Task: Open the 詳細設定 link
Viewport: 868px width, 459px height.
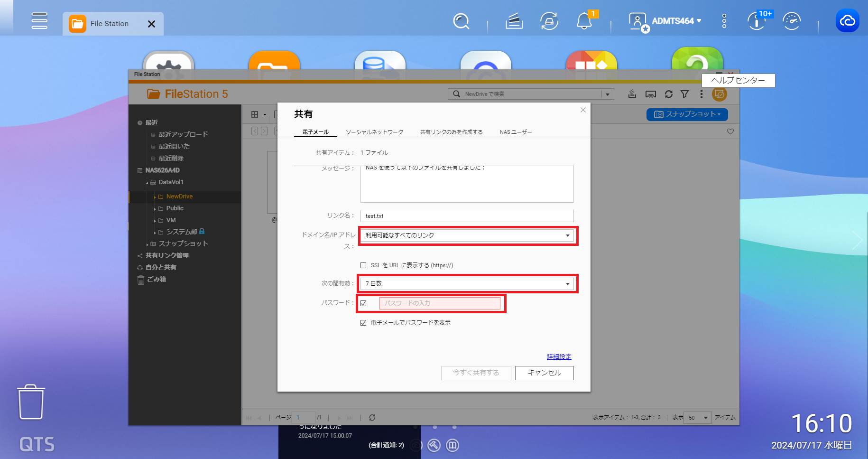Action: [x=559, y=357]
